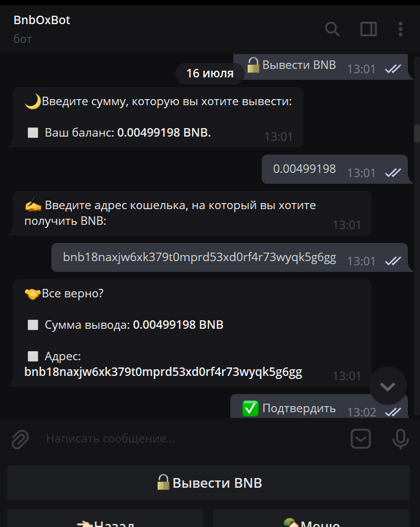Click sent wallet address message bubble
The image size is (420, 527).
(x=230, y=257)
